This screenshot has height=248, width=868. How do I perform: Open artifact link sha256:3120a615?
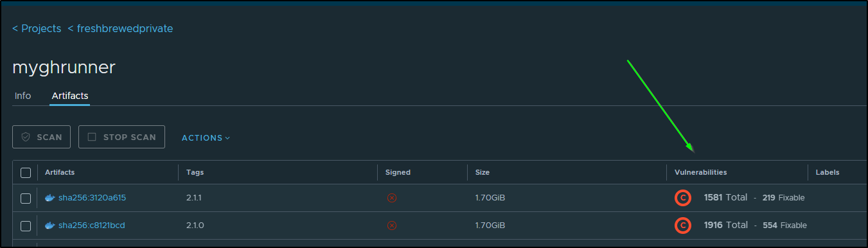click(x=92, y=198)
